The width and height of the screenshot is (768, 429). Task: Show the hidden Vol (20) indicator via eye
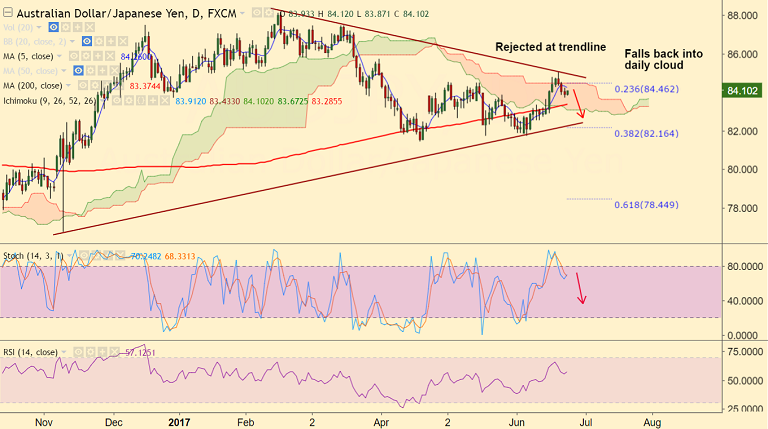click(53, 27)
